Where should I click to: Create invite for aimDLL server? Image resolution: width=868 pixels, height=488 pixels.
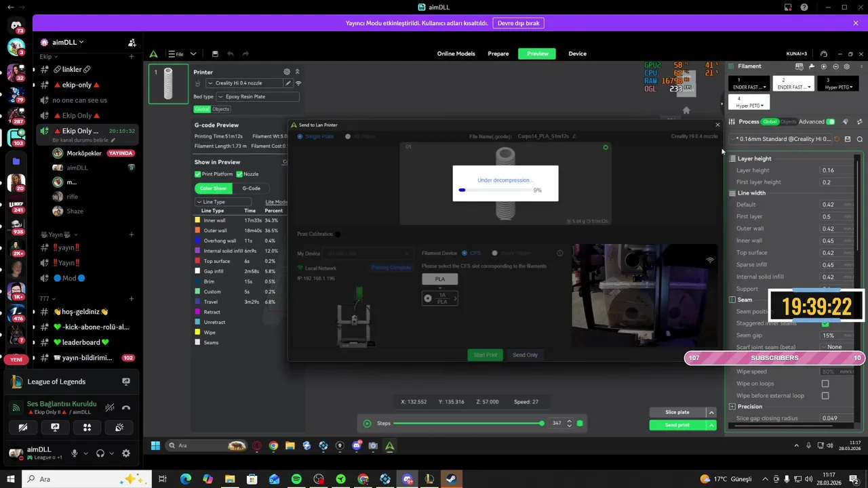pyautogui.click(x=132, y=42)
